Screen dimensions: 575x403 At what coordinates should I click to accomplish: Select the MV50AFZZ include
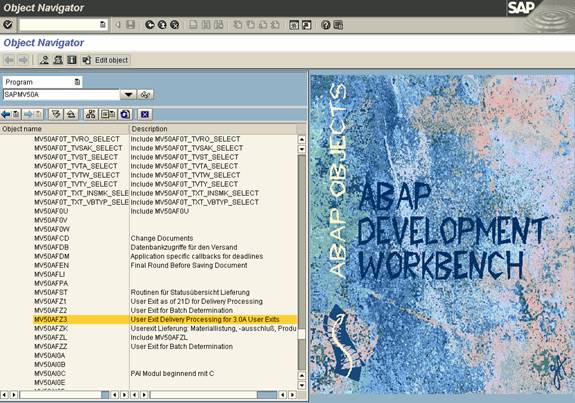coord(51,347)
